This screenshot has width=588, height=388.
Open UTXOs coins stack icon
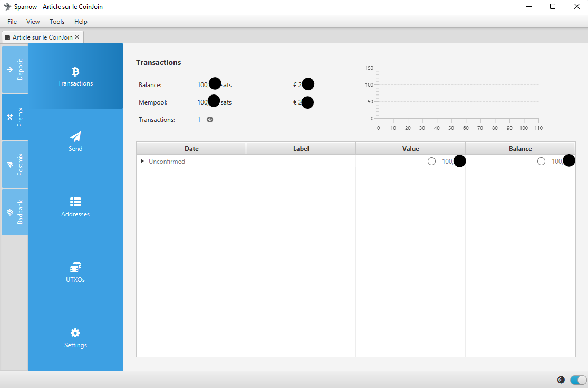(75, 268)
